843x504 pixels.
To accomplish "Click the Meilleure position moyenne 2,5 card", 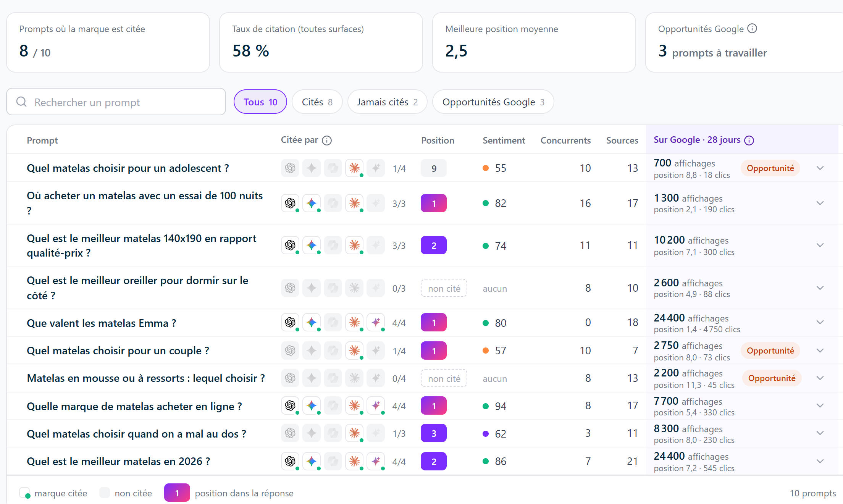I will (534, 42).
